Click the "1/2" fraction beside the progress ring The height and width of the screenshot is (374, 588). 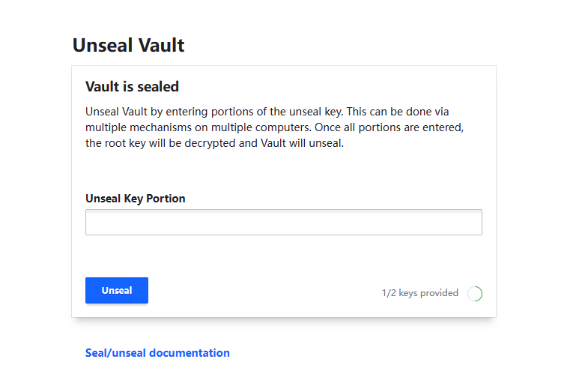coord(389,293)
